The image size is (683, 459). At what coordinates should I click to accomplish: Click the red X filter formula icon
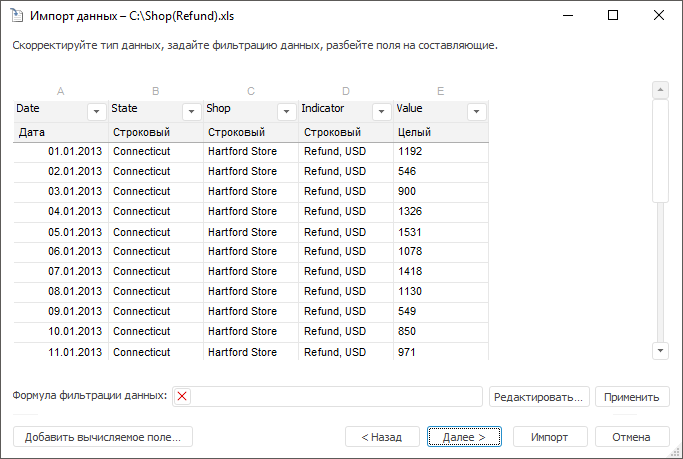182,397
